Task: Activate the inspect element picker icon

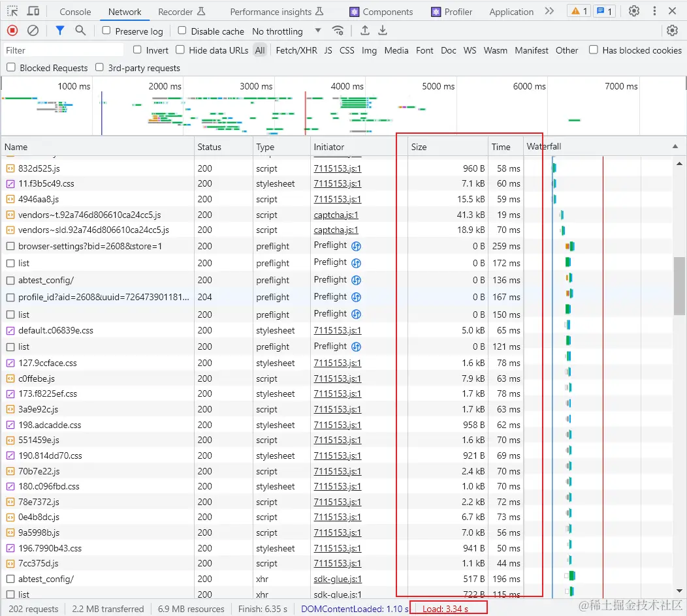Action: [12, 11]
